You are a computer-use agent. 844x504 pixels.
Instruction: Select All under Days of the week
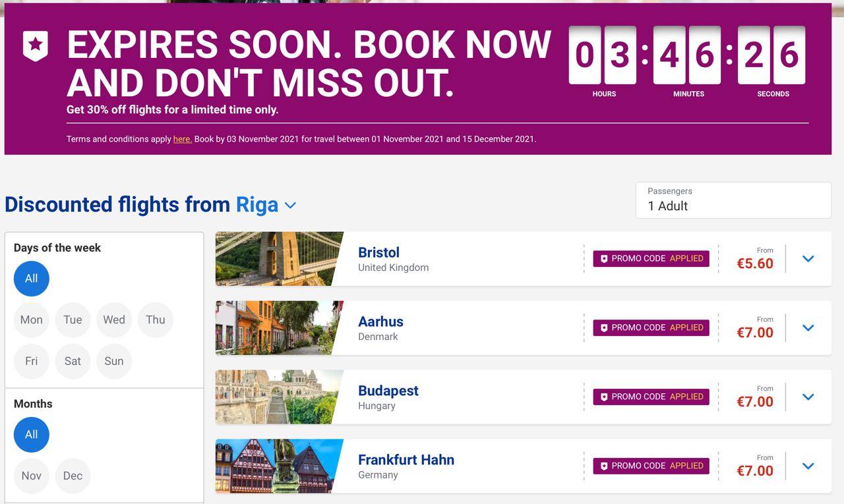click(31, 279)
